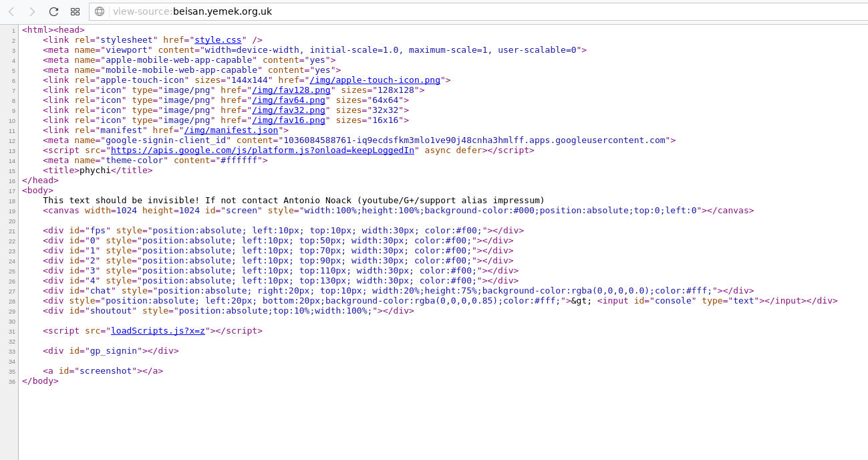The image size is (868, 460).
Task: Click the canvas style value with background-color:#000
Action: click(x=500, y=211)
